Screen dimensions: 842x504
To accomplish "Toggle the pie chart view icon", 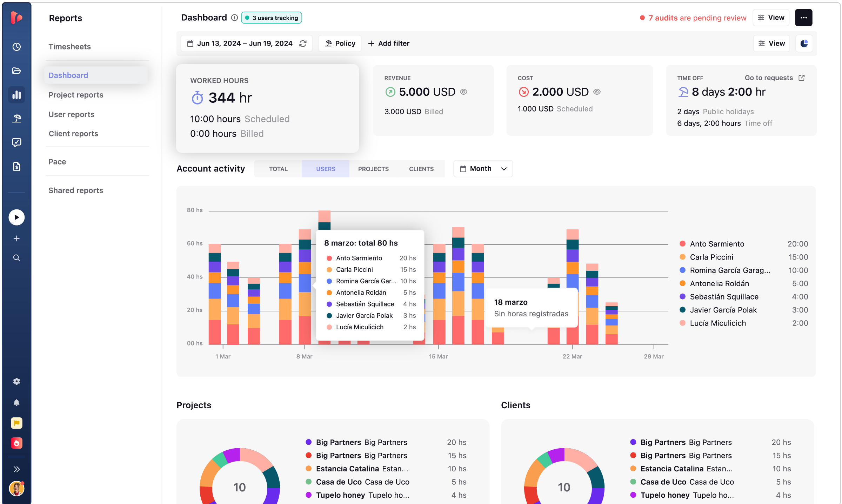I will click(804, 43).
